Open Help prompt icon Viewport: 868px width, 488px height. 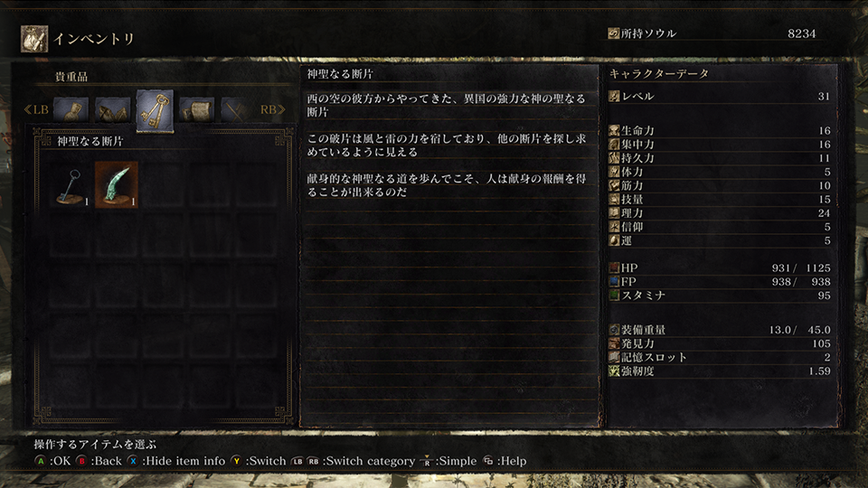[x=488, y=460]
